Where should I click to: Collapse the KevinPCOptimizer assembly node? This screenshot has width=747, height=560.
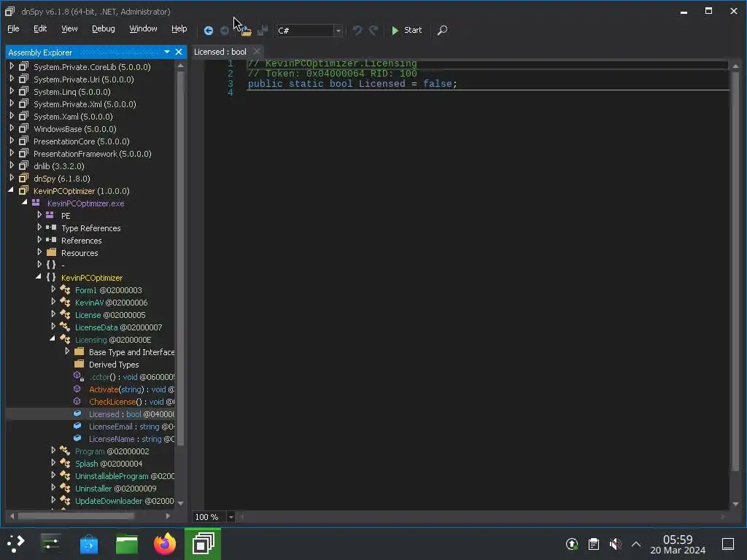(12, 190)
